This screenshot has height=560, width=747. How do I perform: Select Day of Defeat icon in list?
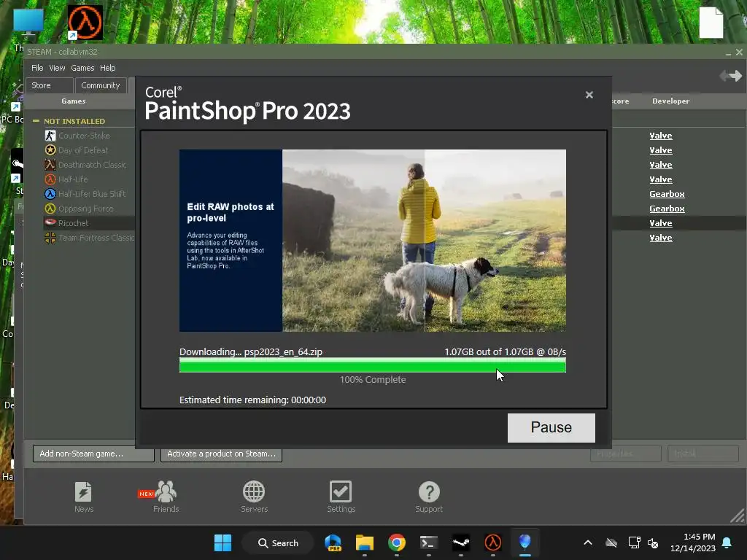coord(50,150)
